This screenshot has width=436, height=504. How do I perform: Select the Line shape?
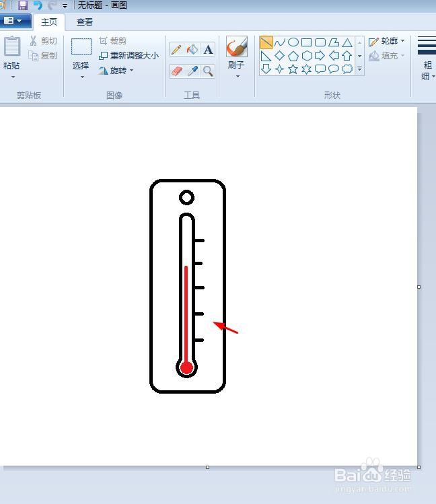point(266,42)
